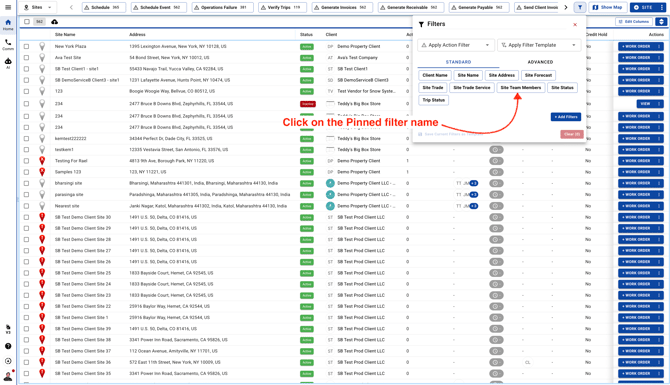Check the New York Plaza row checkbox
Screen dimensions: 670x385
tap(26, 47)
